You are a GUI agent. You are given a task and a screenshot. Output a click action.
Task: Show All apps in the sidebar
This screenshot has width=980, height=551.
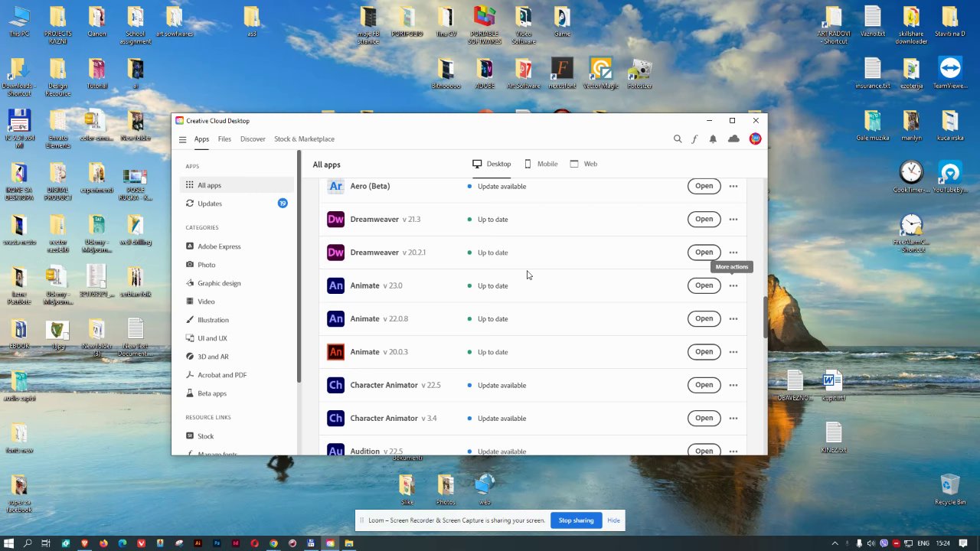point(237,185)
